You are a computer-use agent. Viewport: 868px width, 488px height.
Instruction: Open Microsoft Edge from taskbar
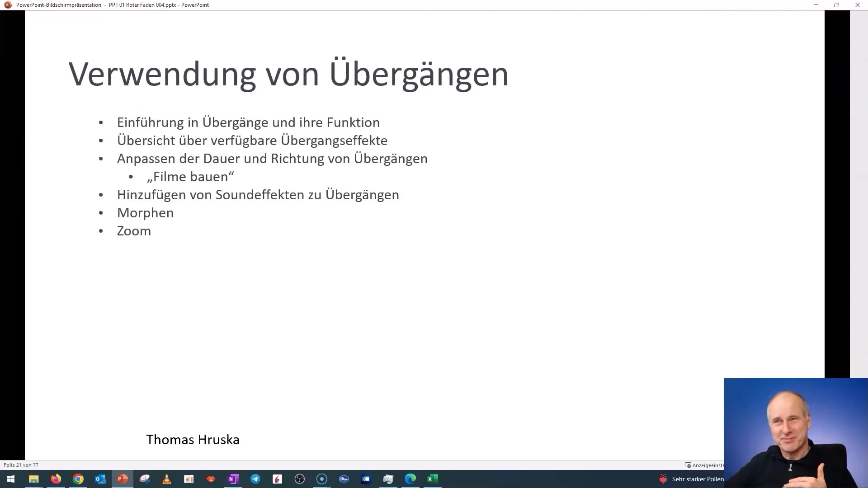[410, 479]
